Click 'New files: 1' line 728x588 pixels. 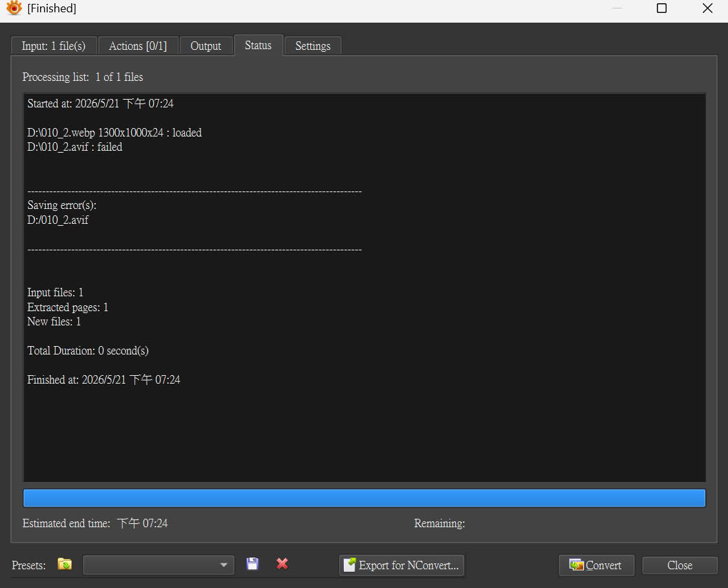[54, 321]
